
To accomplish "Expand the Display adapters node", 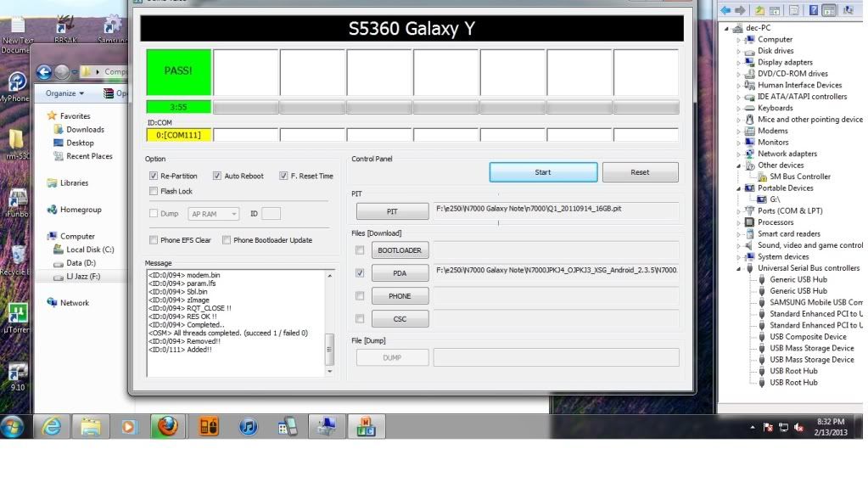I will pyautogui.click(x=738, y=63).
